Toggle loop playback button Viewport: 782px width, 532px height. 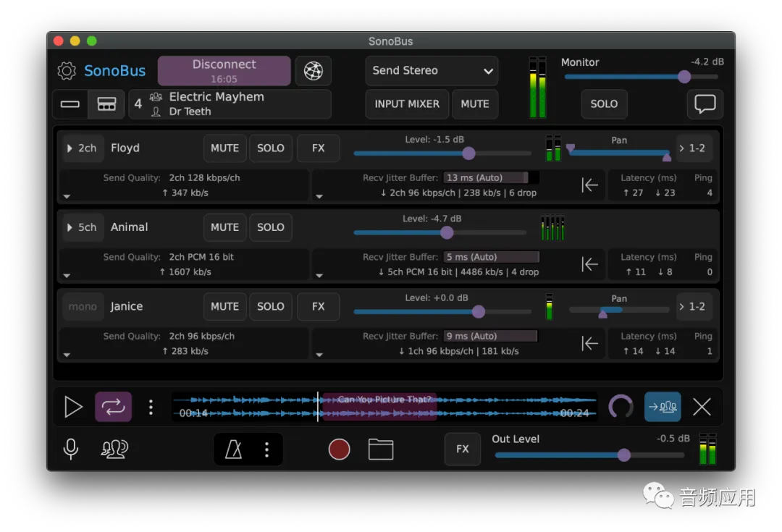coord(113,407)
